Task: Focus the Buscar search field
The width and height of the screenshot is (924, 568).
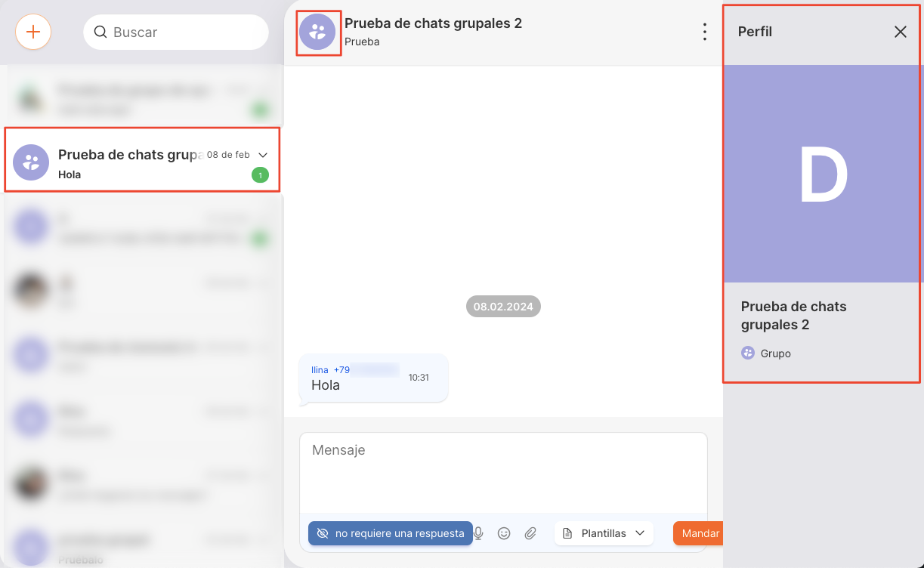Action: pyautogui.click(x=181, y=32)
